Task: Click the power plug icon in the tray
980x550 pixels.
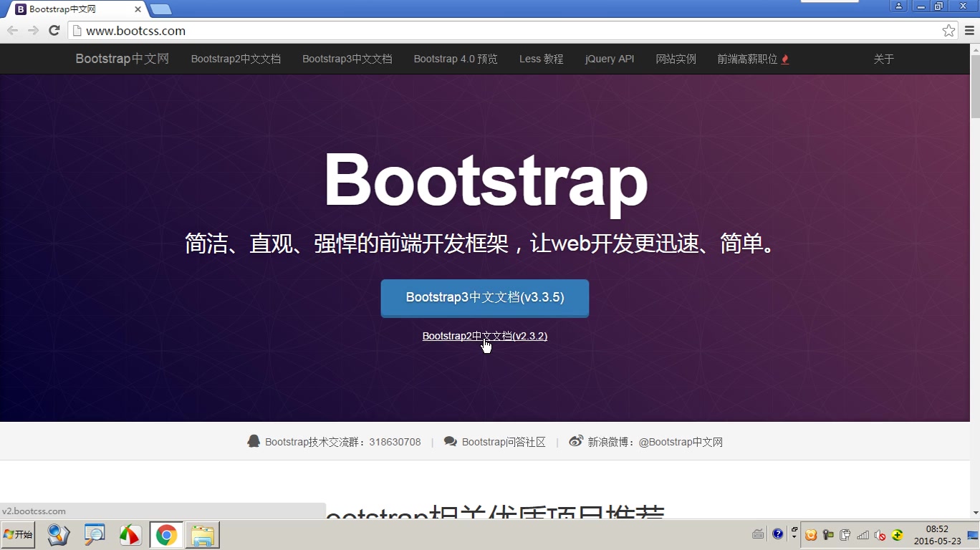Action: click(845, 535)
